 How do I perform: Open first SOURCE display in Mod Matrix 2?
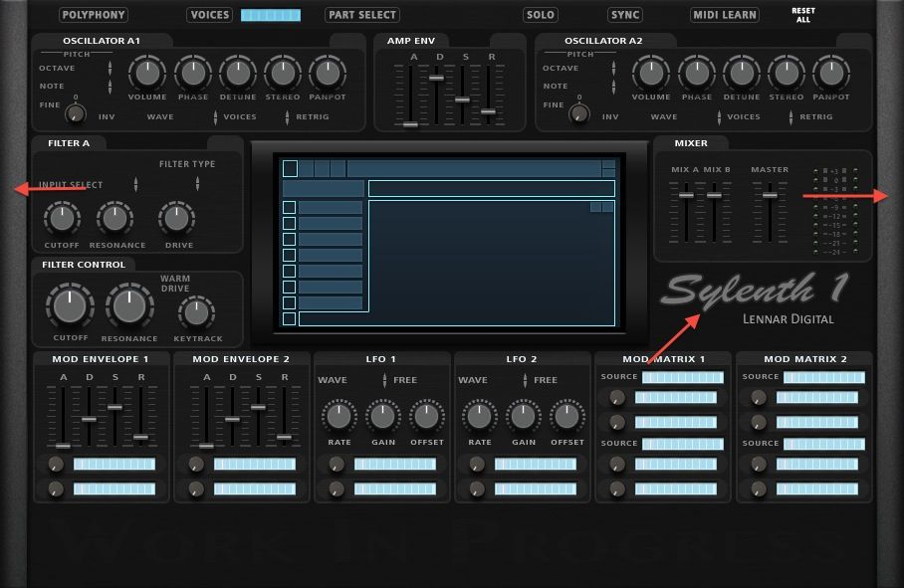click(824, 377)
